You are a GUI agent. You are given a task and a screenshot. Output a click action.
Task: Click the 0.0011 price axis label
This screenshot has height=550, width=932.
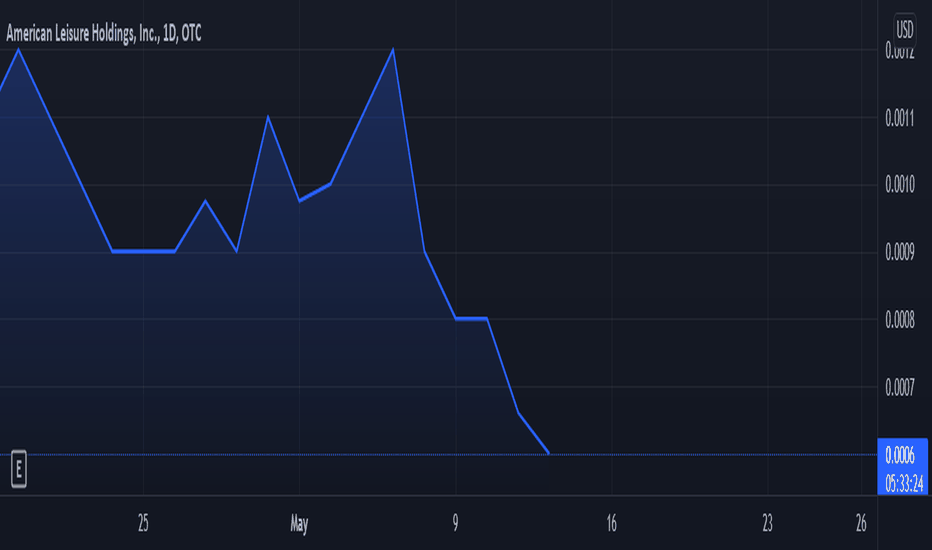pos(900,118)
